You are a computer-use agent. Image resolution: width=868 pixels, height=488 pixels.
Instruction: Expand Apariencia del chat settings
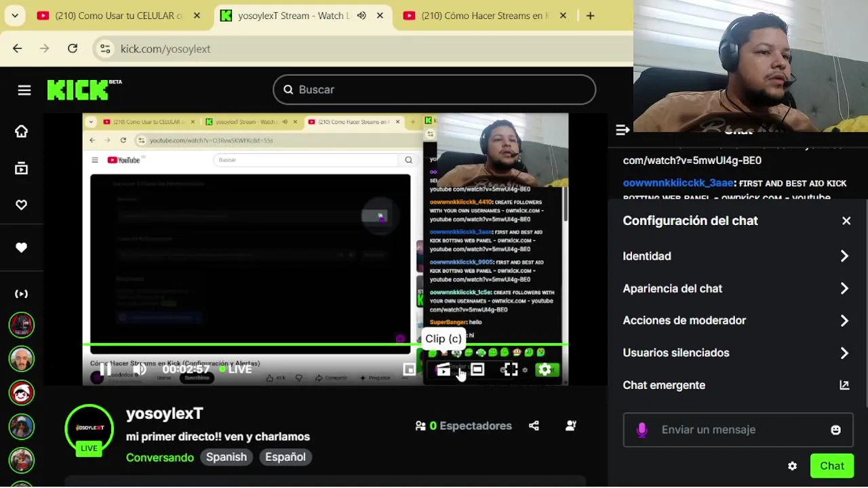tap(736, 289)
